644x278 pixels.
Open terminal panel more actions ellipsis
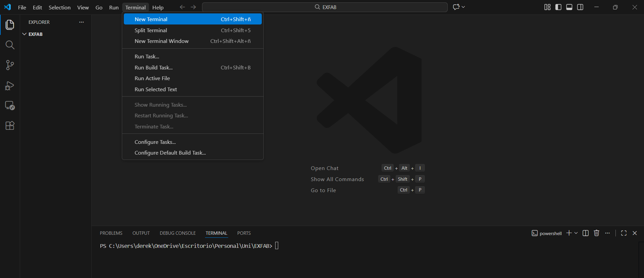607,233
